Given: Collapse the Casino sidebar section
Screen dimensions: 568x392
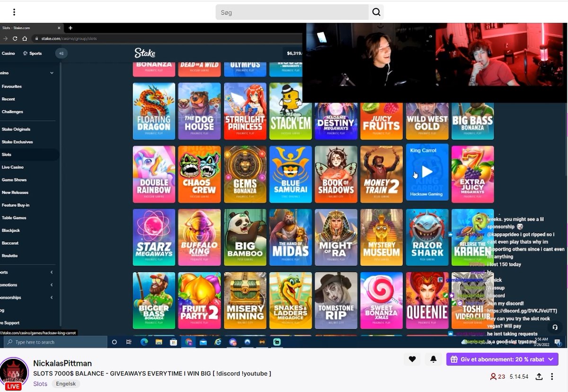Looking at the screenshot, I should [52, 73].
